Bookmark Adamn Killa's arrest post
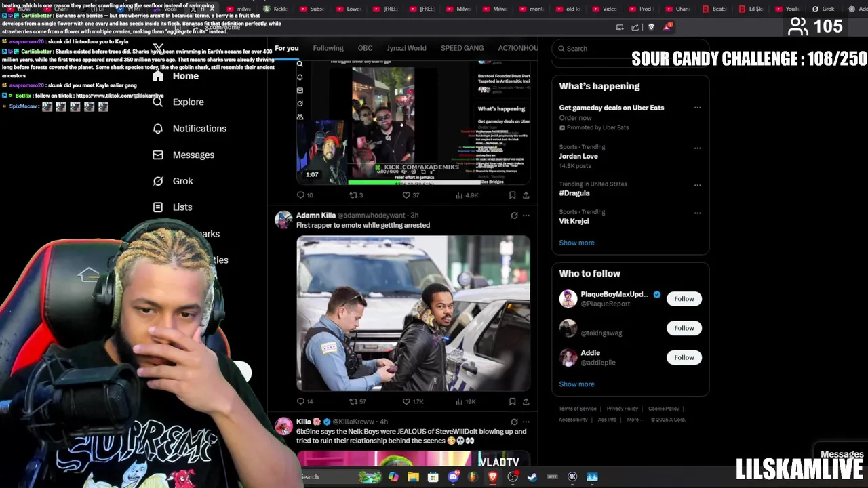This screenshot has width=868, height=488. point(512,401)
